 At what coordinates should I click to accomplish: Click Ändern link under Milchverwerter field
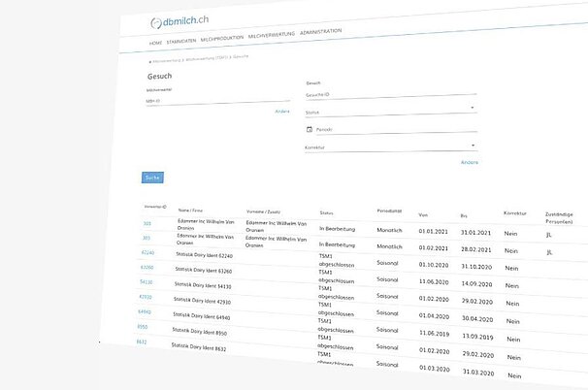(x=282, y=112)
